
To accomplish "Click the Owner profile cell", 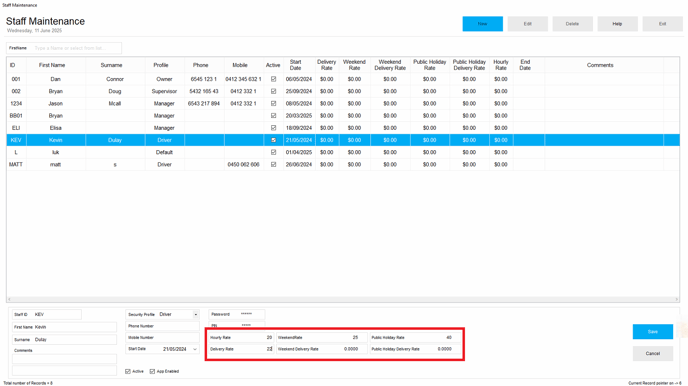I will (x=165, y=79).
